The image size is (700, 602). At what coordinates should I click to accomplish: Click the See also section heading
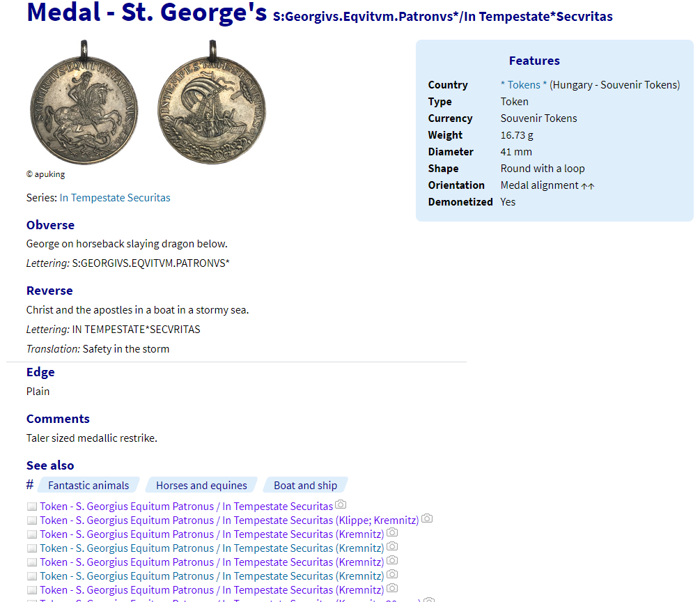pyautogui.click(x=50, y=465)
